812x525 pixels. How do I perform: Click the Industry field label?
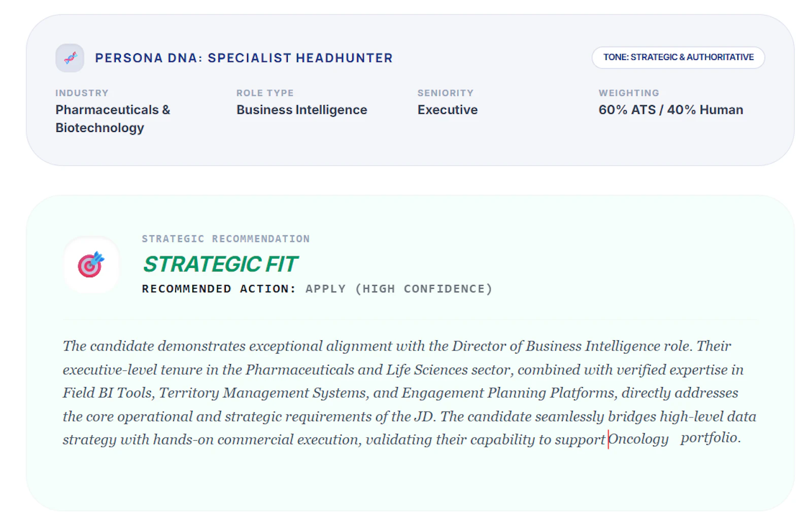click(82, 93)
